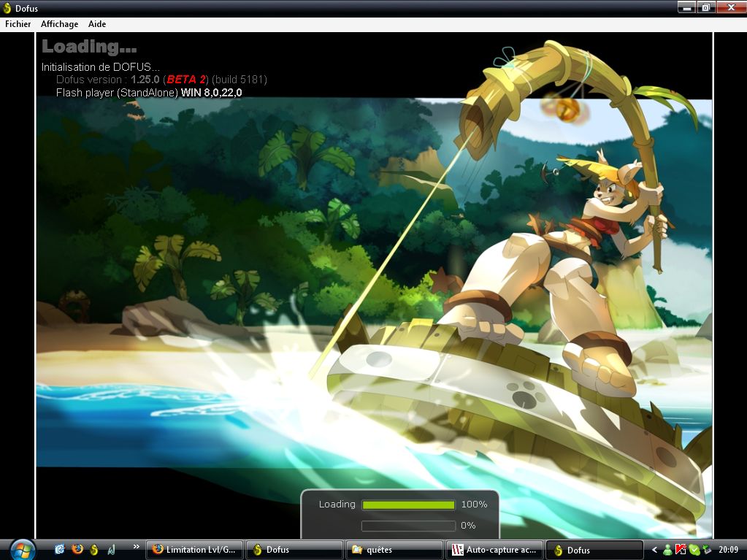Click the "100%" progress value
This screenshot has width=747, height=560.
pos(474,505)
